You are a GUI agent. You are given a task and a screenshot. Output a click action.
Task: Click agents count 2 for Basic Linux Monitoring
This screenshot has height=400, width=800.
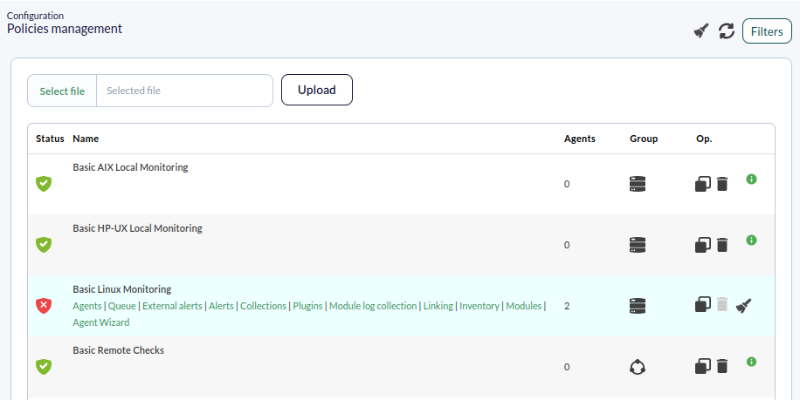pyautogui.click(x=567, y=306)
